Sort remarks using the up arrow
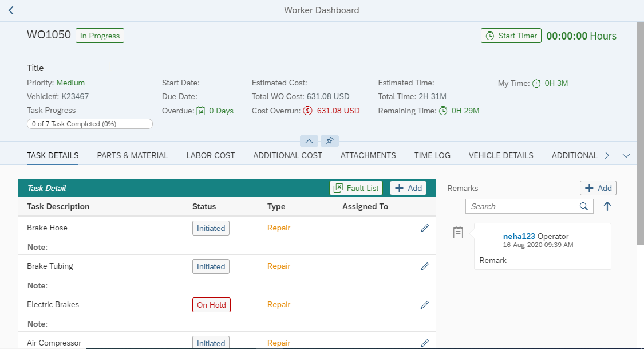The height and width of the screenshot is (349, 644). pyautogui.click(x=607, y=206)
